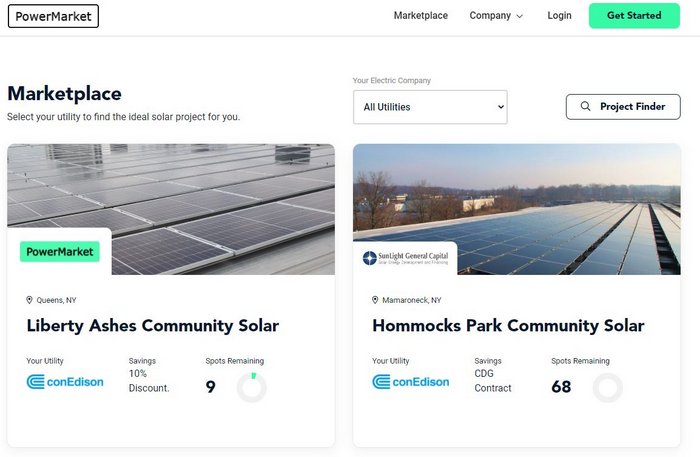The width and height of the screenshot is (700, 457).
Task: Click the conEdison logo on Liberty Ashes card
Action: pos(65,381)
